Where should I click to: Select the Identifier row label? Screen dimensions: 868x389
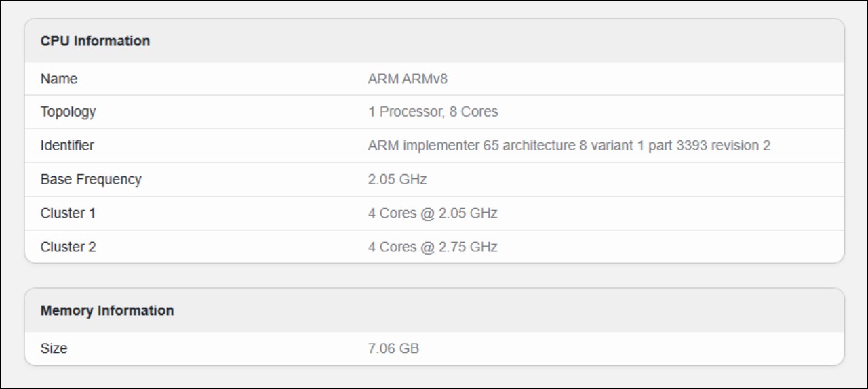point(67,145)
